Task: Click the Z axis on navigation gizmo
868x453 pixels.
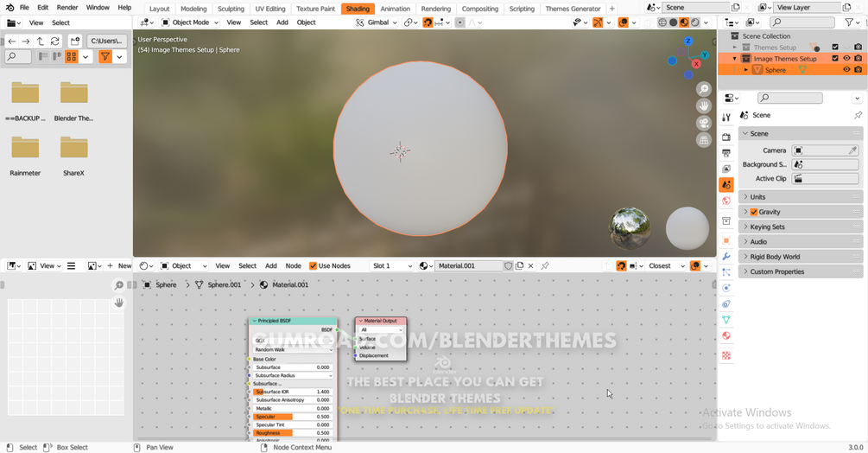Action: [x=688, y=41]
